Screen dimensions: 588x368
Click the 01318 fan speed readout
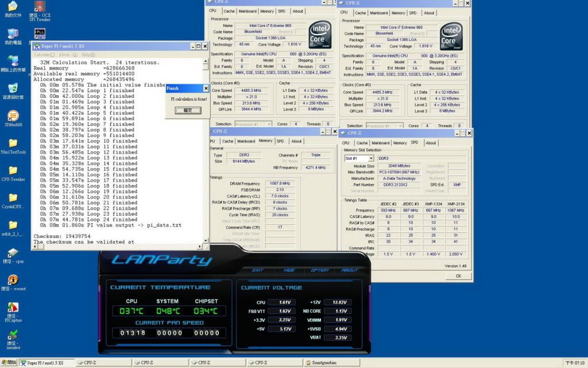[x=133, y=333]
